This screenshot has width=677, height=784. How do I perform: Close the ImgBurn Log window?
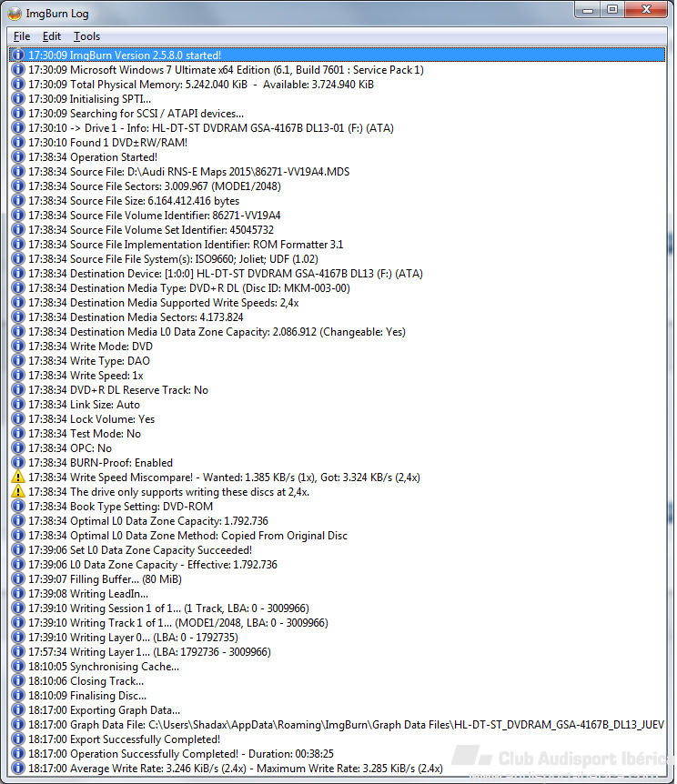(x=645, y=9)
